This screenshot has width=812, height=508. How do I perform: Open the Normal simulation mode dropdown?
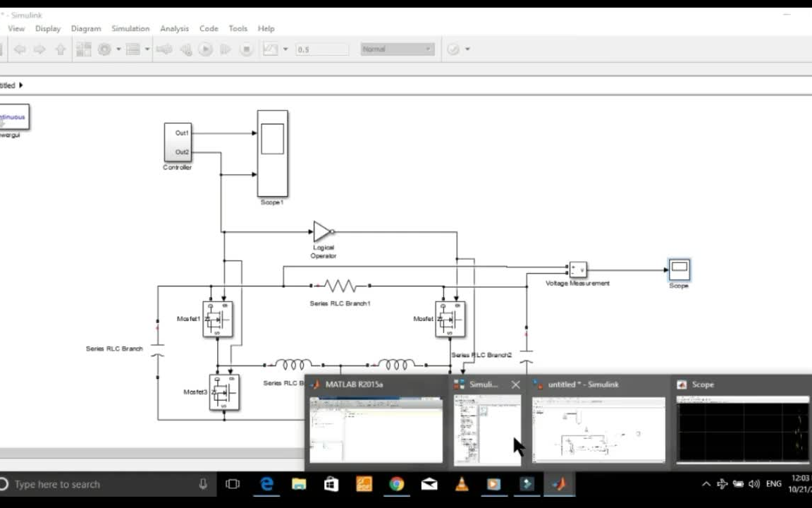[x=396, y=49]
